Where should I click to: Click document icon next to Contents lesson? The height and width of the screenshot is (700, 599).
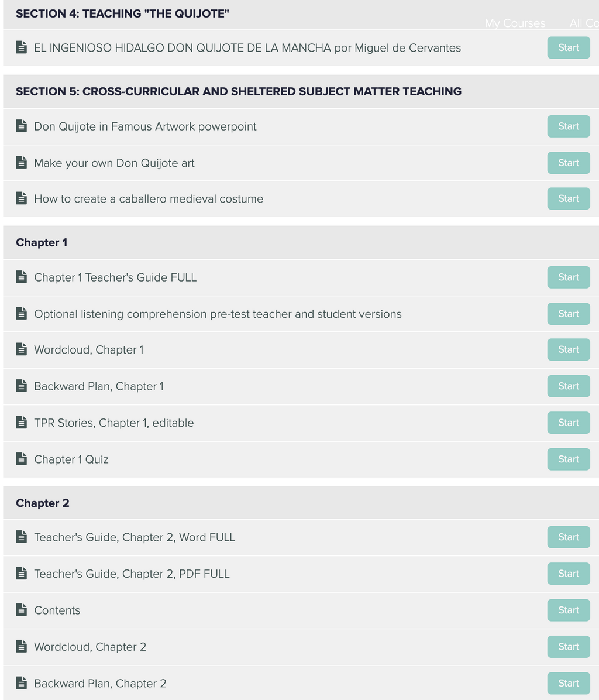22,610
